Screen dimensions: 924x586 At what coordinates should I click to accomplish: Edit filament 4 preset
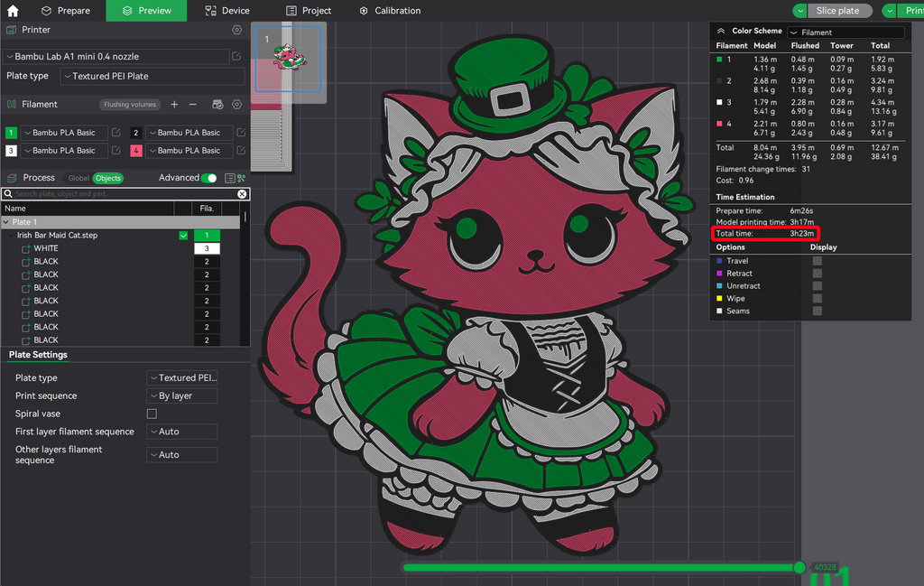241,150
